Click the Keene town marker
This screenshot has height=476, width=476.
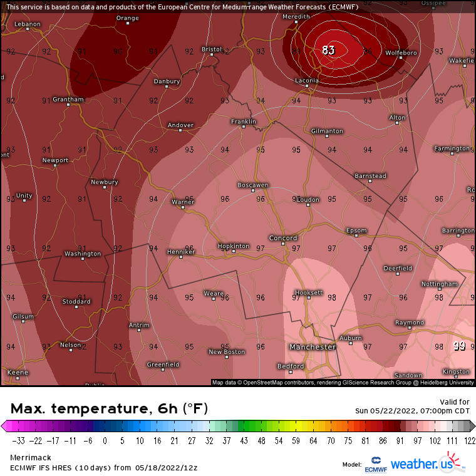point(18,378)
